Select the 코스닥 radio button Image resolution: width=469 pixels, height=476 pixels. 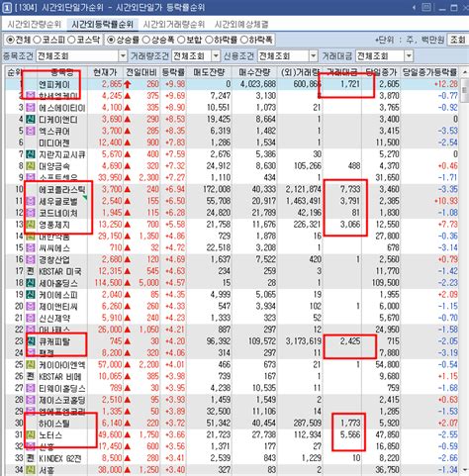click(x=71, y=40)
